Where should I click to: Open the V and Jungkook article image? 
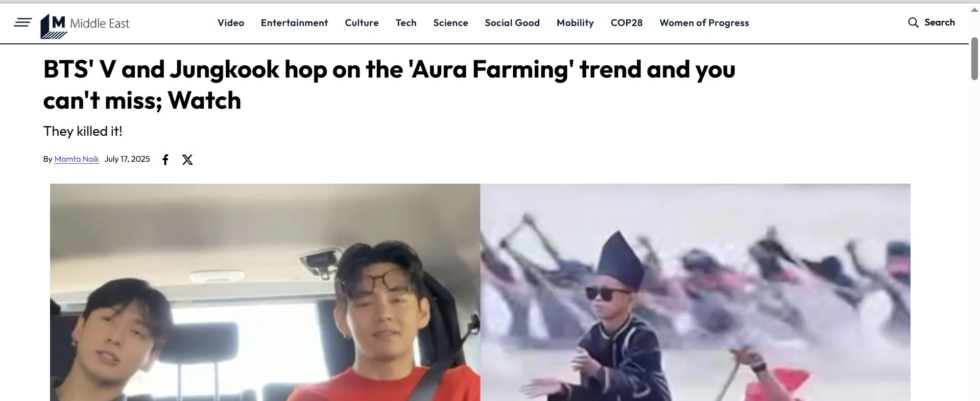coord(480,292)
